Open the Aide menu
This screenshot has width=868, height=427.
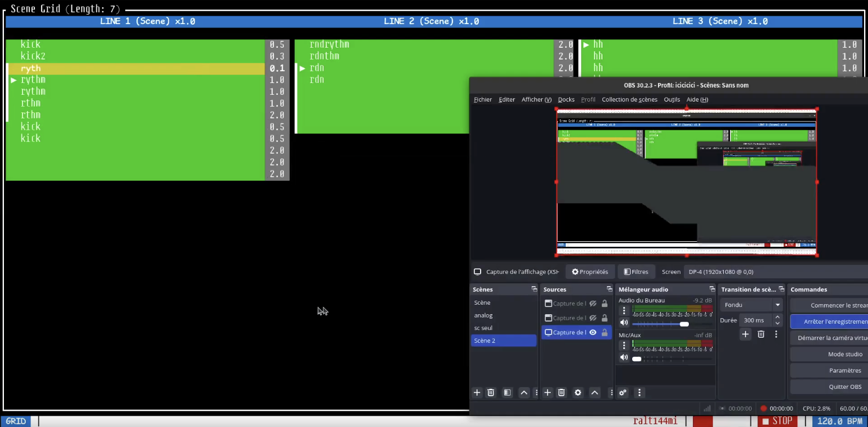(x=697, y=99)
